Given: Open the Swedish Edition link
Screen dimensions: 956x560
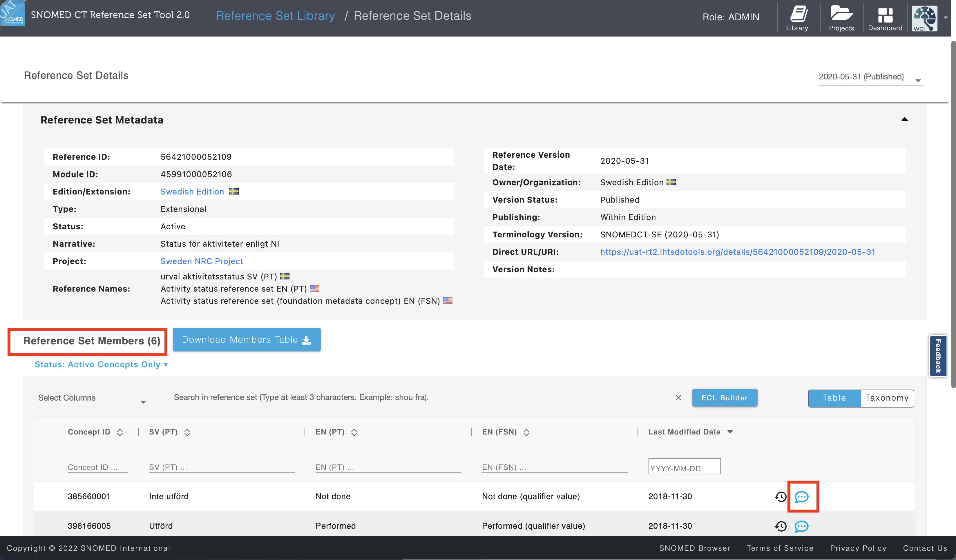Looking at the screenshot, I should pos(192,192).
